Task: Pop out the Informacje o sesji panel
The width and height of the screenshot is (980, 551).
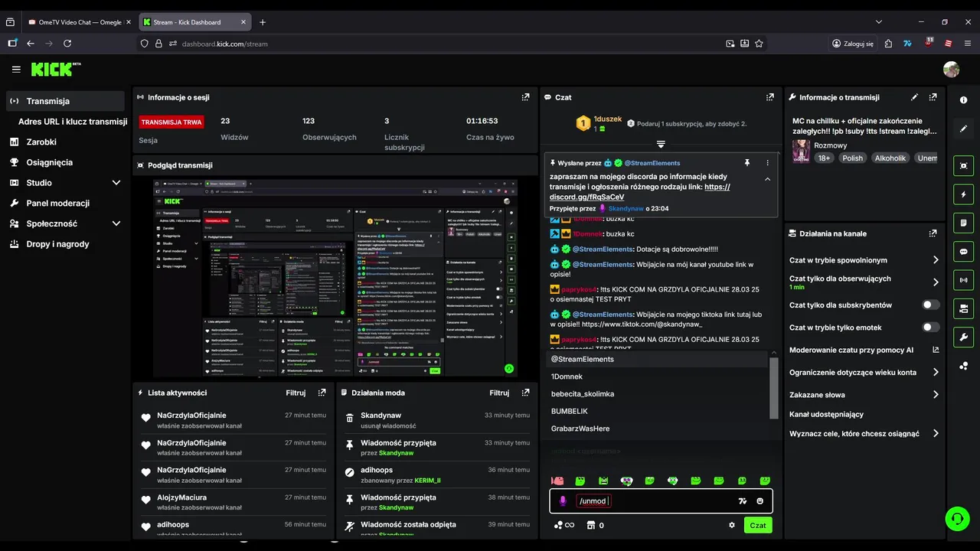Action: [525, 97]
